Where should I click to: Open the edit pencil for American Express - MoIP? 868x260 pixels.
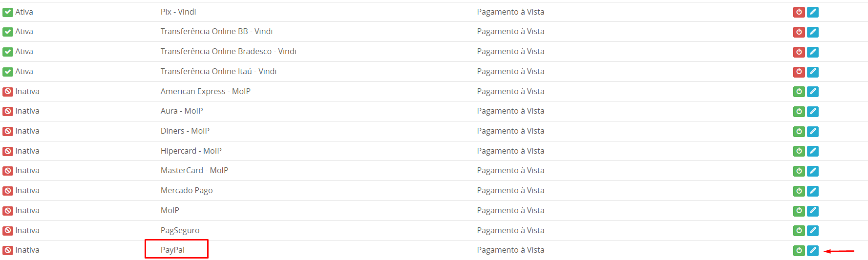coord(812,92)
